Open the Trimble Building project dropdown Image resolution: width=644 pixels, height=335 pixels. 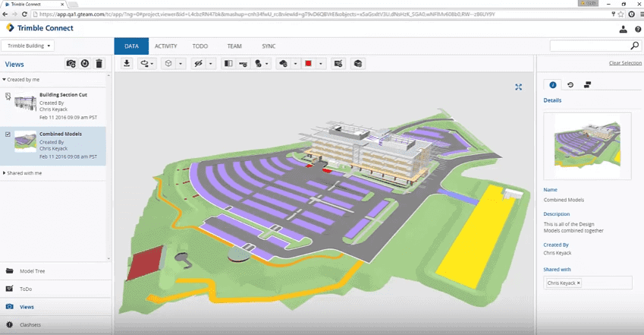click(28, 46)
